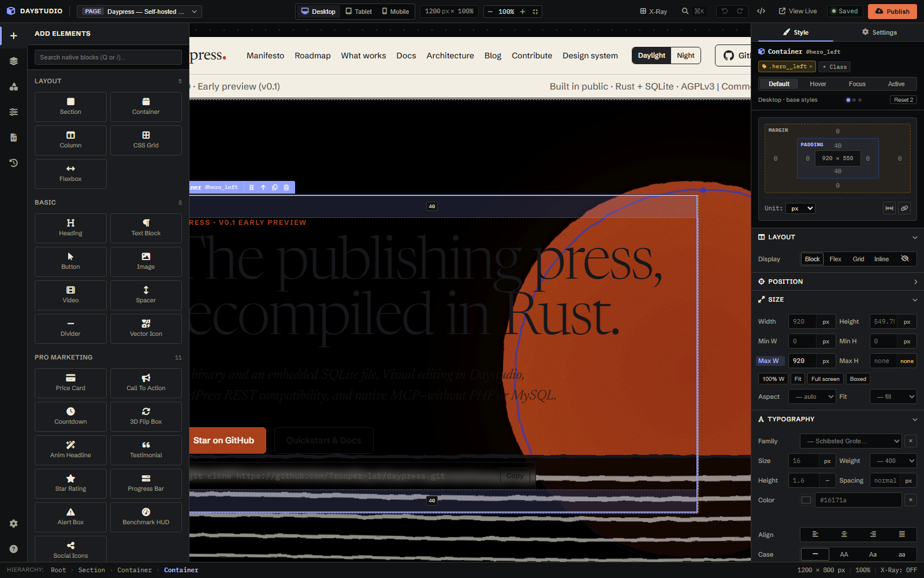
Task: Click the link-sides chain icon in spacing box
Action: [904, 208]
